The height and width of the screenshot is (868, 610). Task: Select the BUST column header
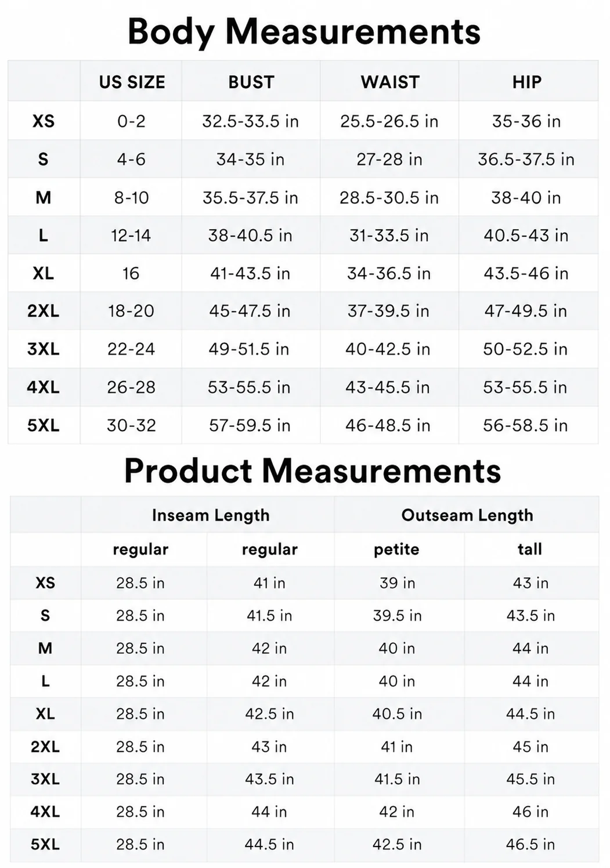[x=251, y=82]
